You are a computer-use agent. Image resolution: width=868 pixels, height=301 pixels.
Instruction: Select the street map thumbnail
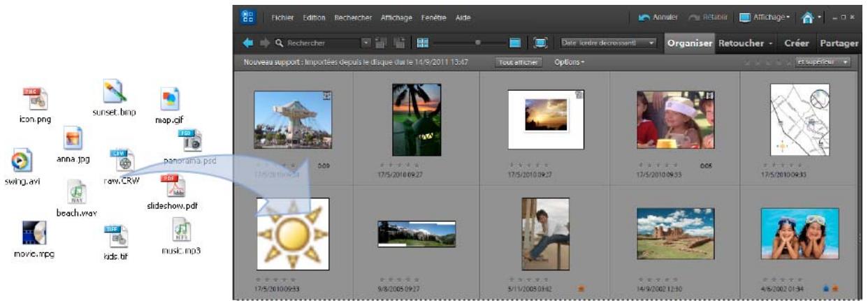pyautogui.click(x=800, y=119)
